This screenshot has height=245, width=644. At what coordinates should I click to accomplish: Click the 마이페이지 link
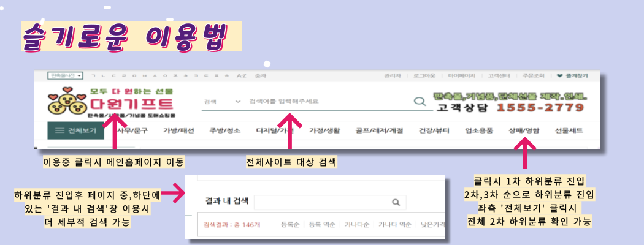point(462,75)
